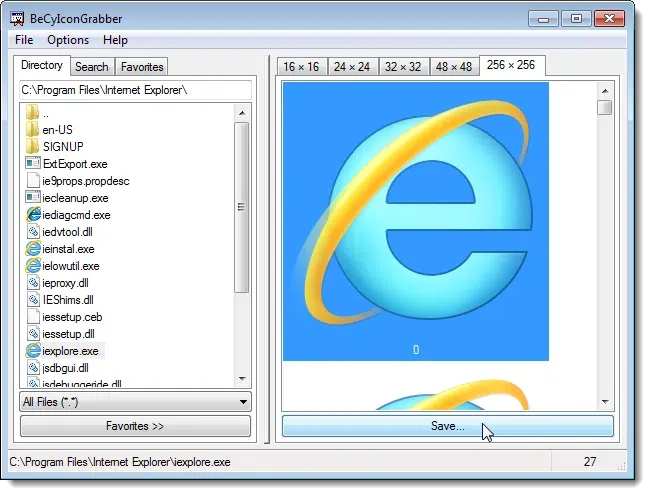Viewport: 650px width, 495px height.
Task: Show the 16 × 16 icon size tab
Action: point(303,67)
